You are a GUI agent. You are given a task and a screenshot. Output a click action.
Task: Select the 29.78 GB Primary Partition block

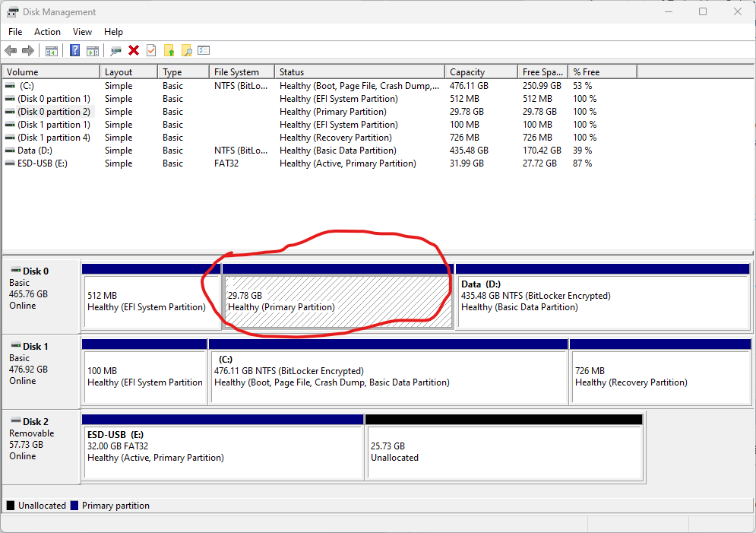point(337,301)
